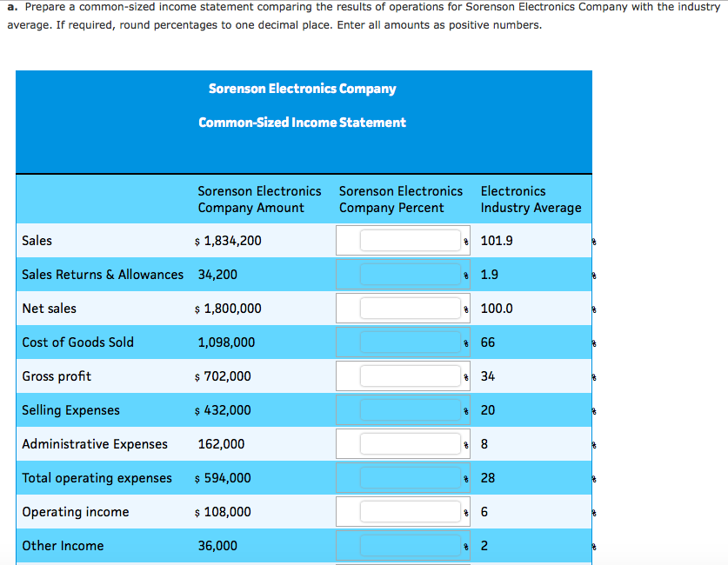Click the Operating income percent input box
728x565 pixels.
pyautogui.click(x=409, y=511)
